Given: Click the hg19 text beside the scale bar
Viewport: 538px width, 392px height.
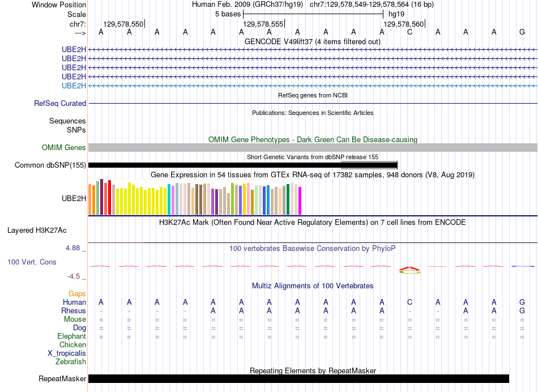Looking at the screenshot, I should pyautogui.click(x=396, y=14).
